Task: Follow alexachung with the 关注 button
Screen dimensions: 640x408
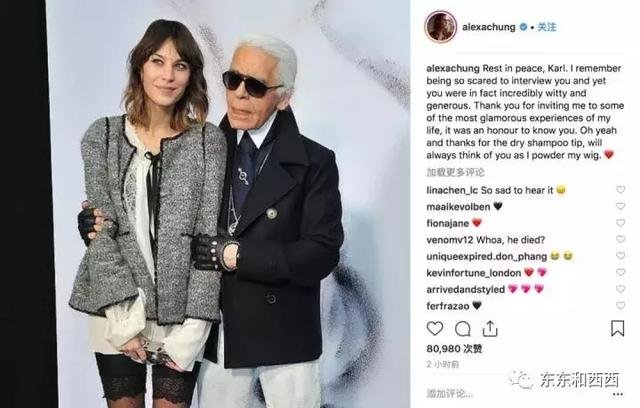Action: (547, 27)
